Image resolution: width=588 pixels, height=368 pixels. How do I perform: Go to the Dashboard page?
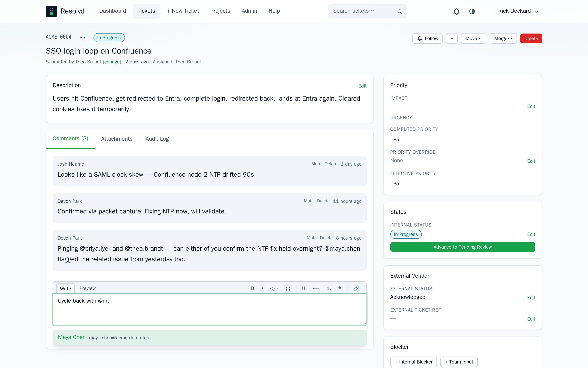pos(112,11)
